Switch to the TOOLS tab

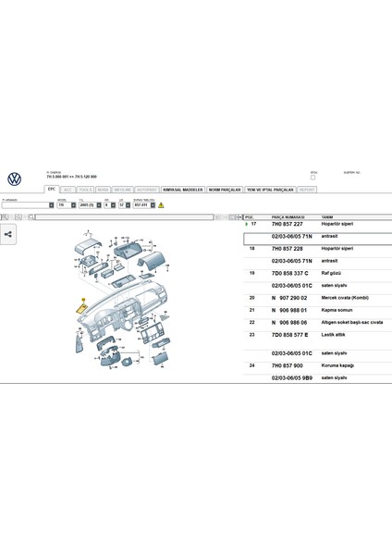(x=85, y=190)
